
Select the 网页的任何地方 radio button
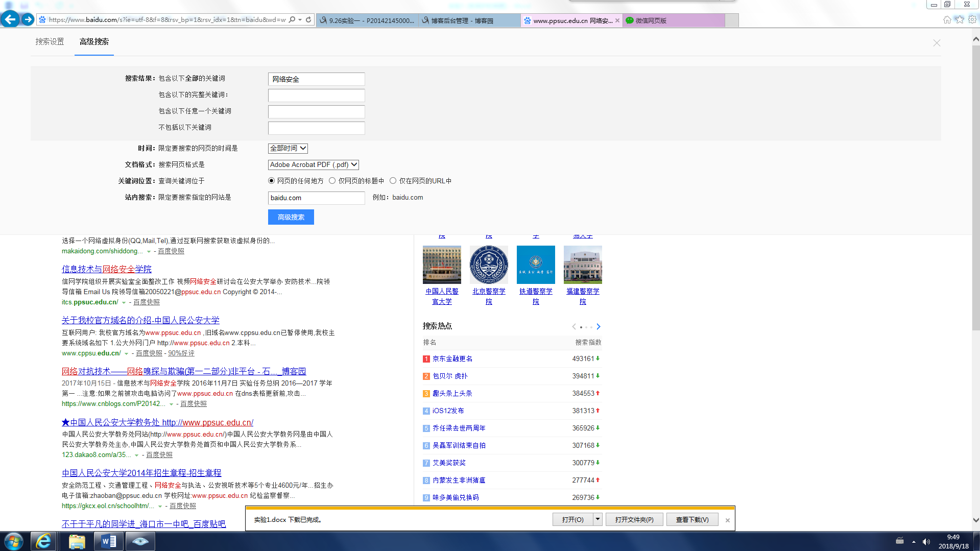click(272, 181)
